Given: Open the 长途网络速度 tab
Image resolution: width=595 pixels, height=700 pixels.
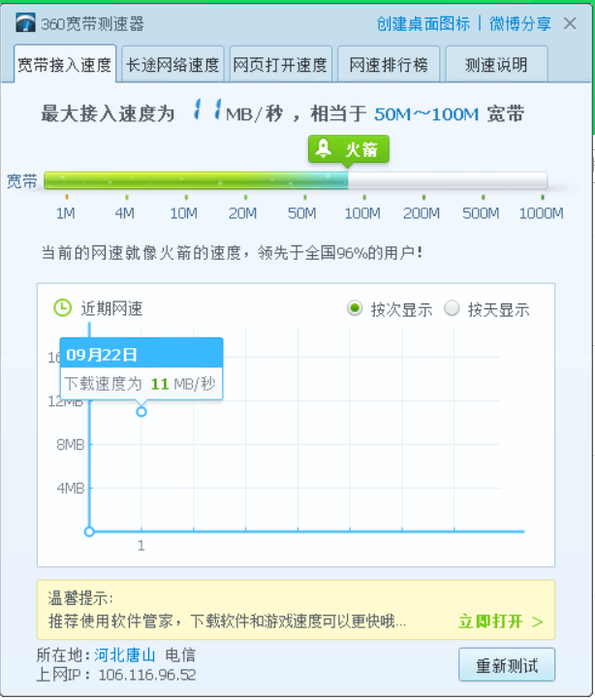Looking at the screenshot, I should pos(172,64).
